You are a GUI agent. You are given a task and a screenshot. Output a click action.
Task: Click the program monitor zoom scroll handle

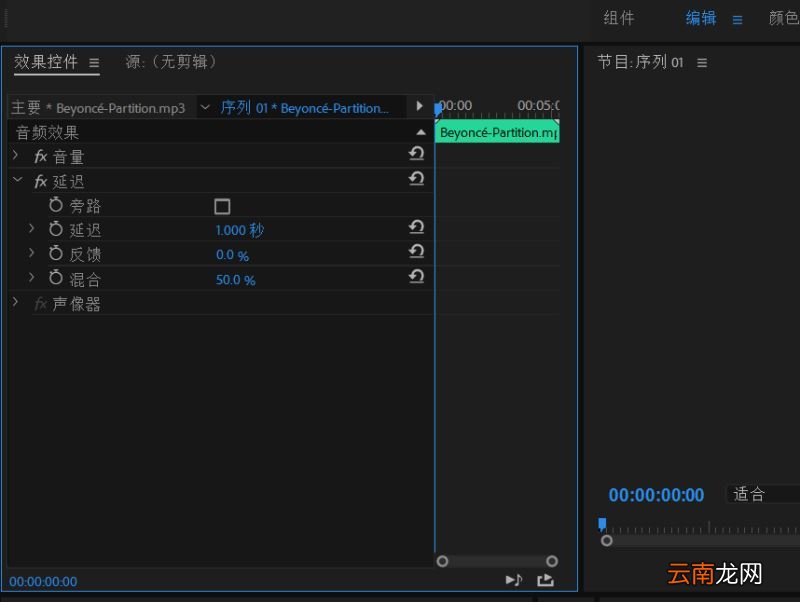pos(606,540)
